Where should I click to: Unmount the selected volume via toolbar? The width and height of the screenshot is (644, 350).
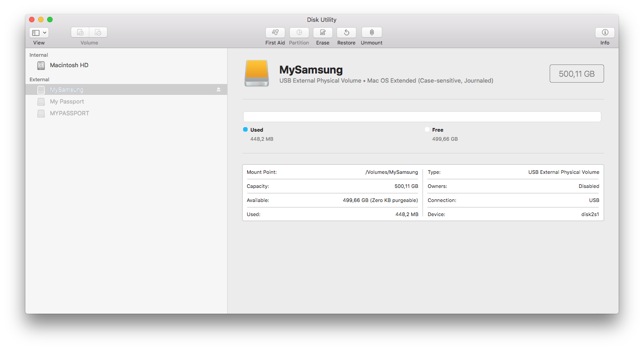point(372,33)
